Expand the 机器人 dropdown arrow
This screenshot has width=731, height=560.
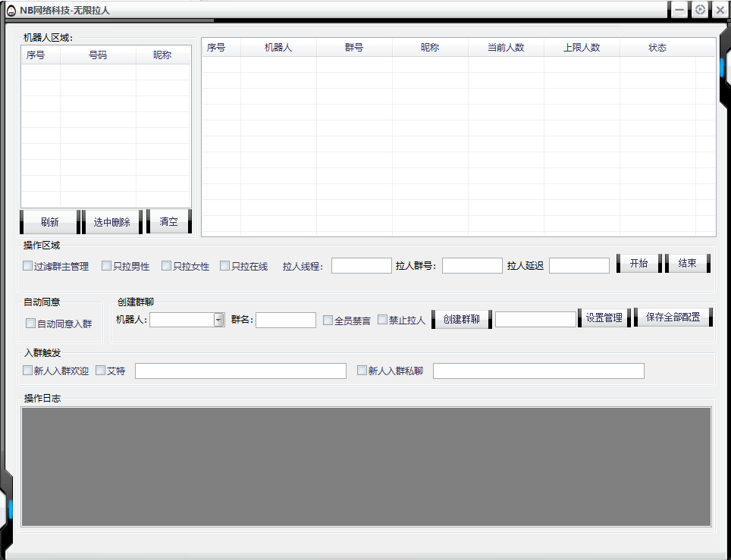coord(218,320)
